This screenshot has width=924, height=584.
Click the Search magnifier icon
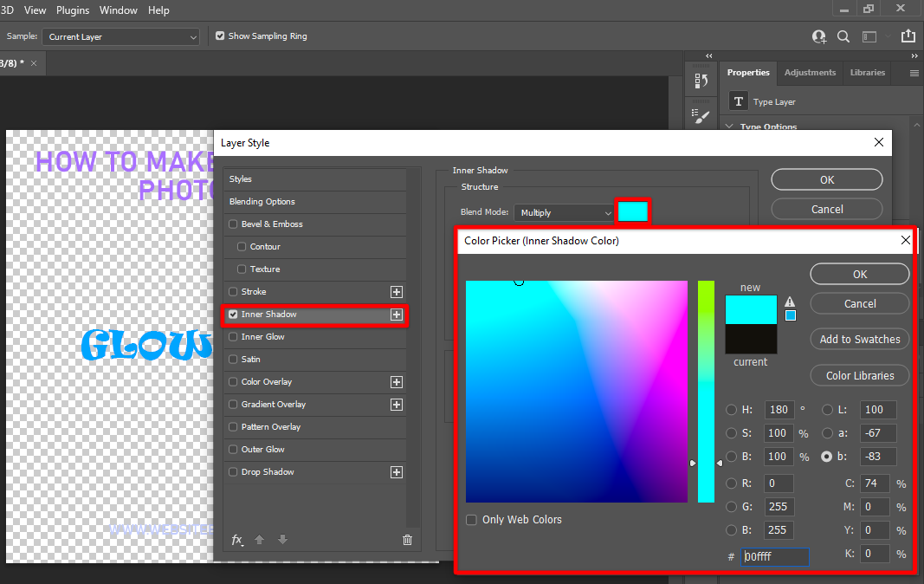point(843,36)
